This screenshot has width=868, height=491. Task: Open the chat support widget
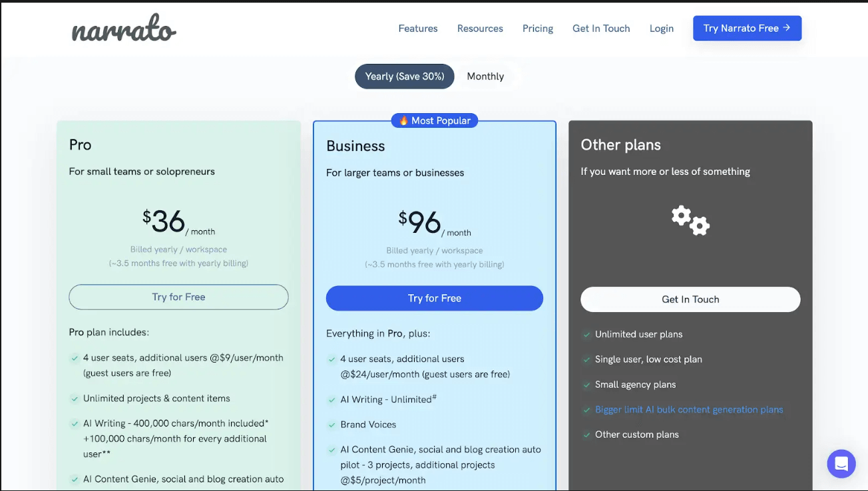click(x=841, y=463)
